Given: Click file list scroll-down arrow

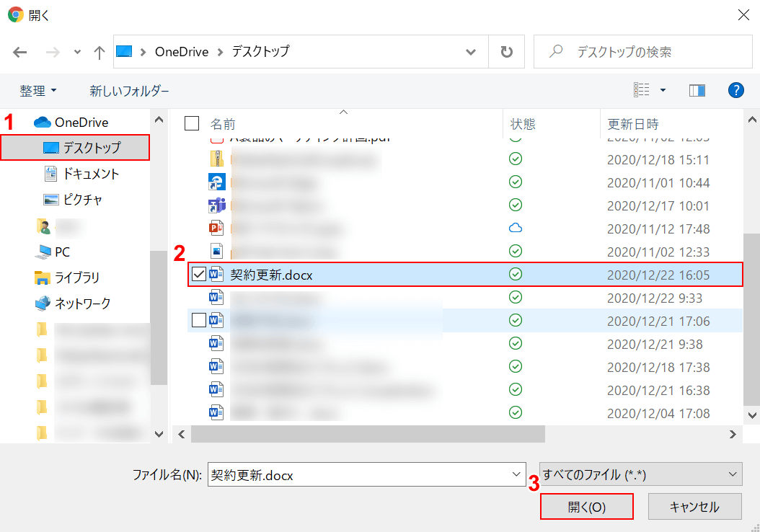Looking at the screenshot, I should click(752, 415).
